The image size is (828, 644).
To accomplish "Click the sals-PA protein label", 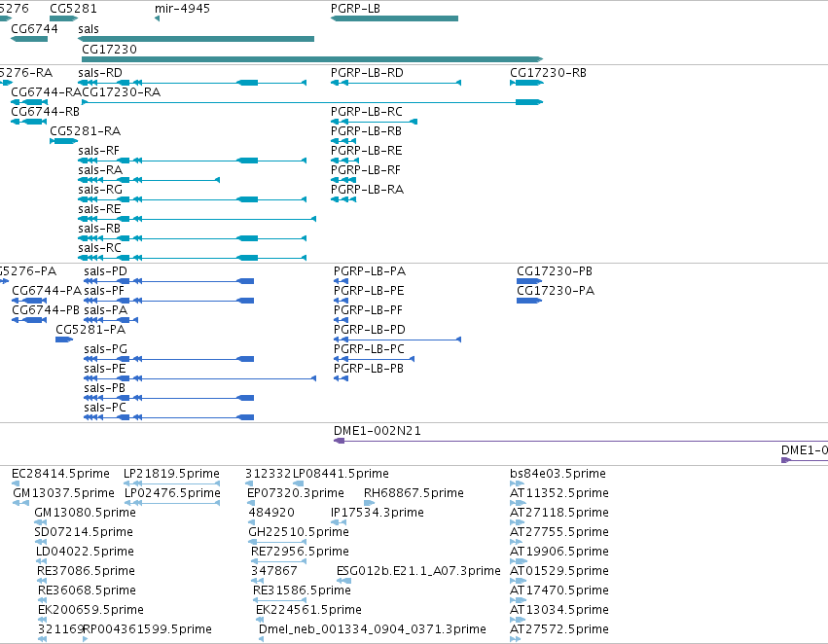I will click(106, 310).
